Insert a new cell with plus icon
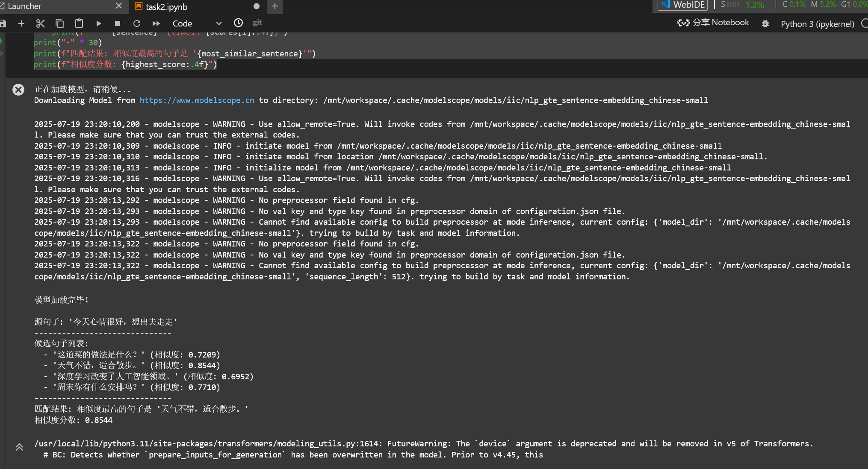The image size is (868, 469). pos(21,23)
